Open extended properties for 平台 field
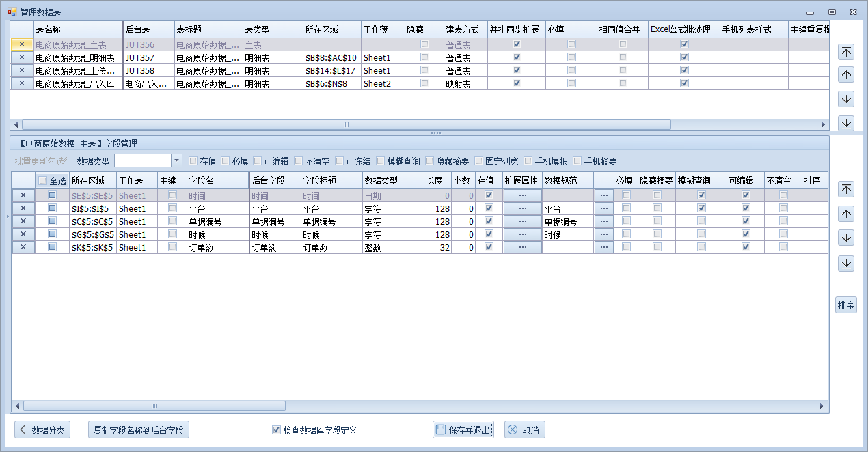 (522, 208)
